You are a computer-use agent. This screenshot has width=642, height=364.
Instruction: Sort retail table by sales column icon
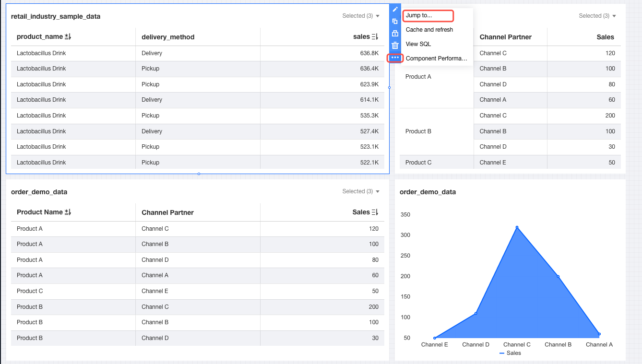click(375, 37)
